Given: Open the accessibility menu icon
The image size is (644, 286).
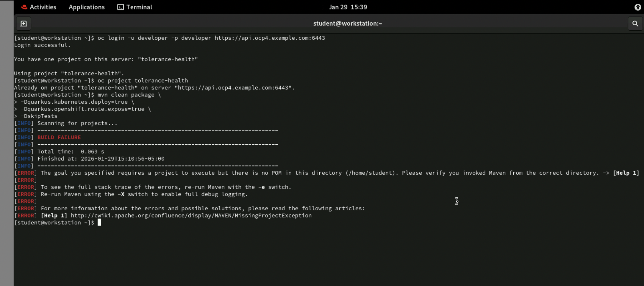Looking at the screenshot, I should 638,7.
